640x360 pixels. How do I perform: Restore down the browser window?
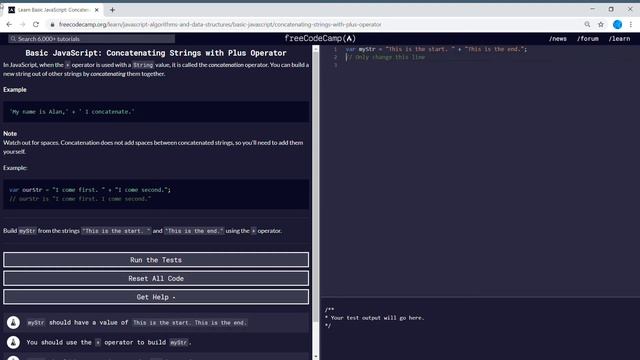[611, 9]
